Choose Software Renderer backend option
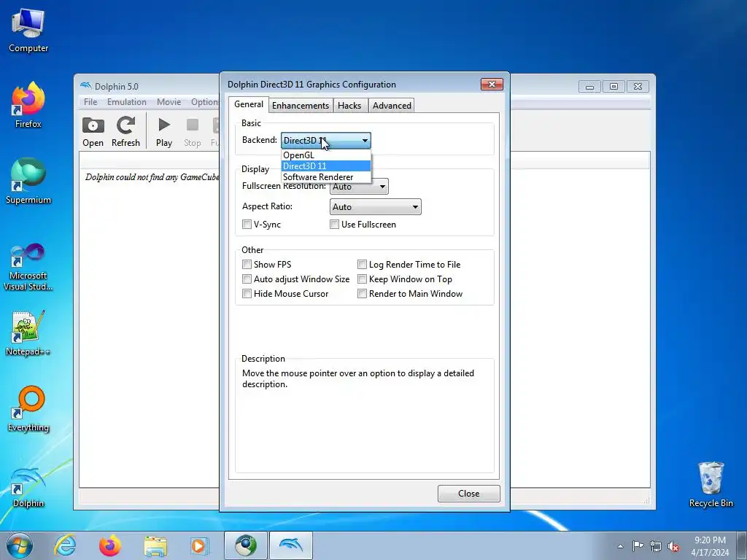747x560 pixels. click(x=326, y=177)
